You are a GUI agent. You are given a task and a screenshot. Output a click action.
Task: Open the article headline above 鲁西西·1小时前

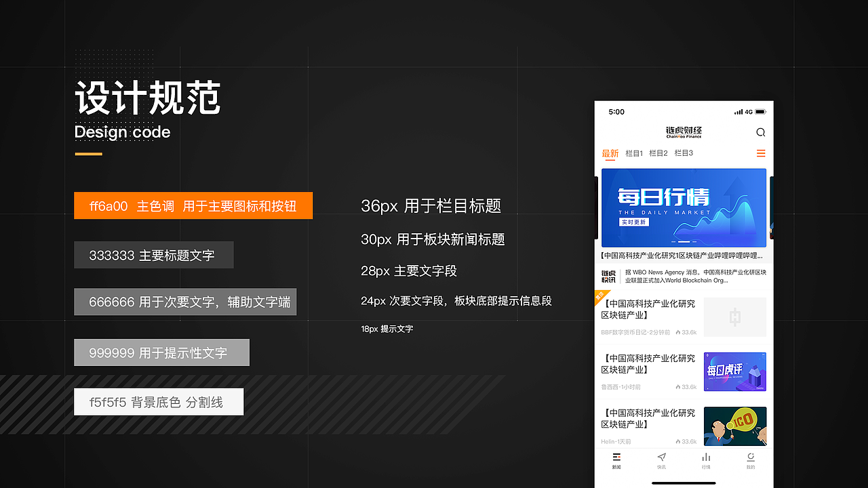[x=648, y=364]
